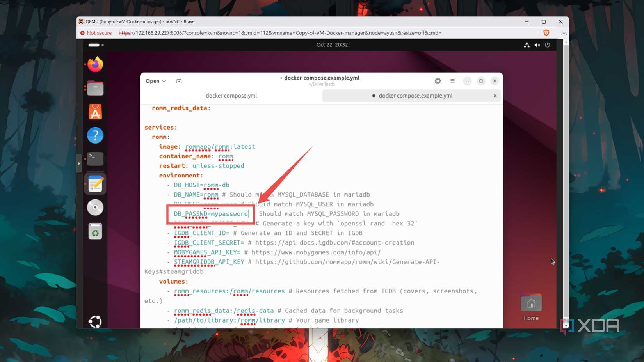Viewport: 644px width, 362px height.
Task: Click the MOBYGAMES_API_KEY= entry
Action: click(x=207, y=252)
